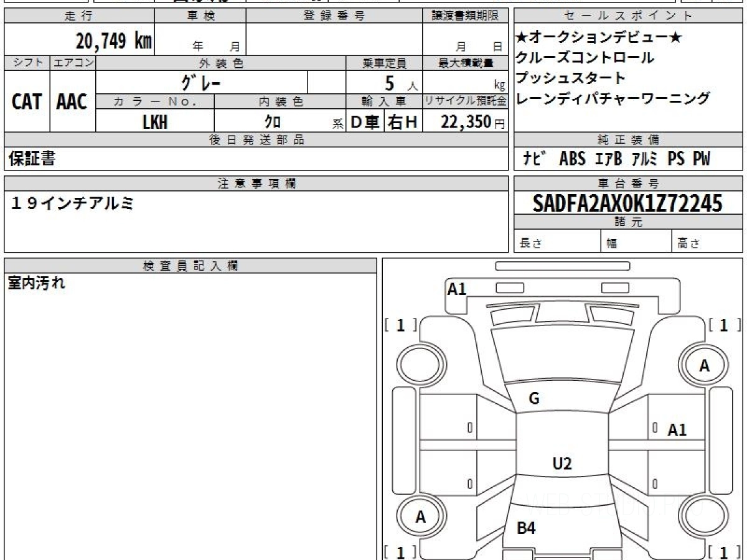
Task: Select the PW equipment item
Action: tap(702, 159)
